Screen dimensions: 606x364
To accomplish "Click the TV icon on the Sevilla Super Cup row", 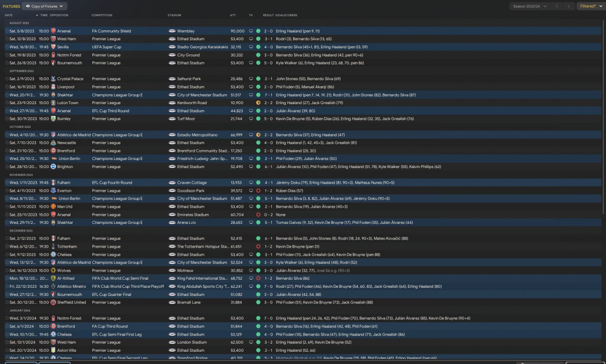I will (251, 47).
